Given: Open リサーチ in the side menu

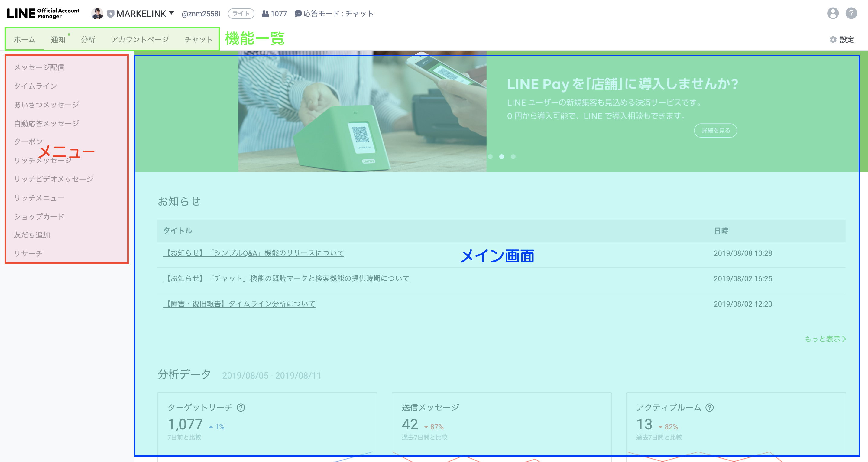Looking at the screenshot, I should pyautogui.click(x=28, y=253).
